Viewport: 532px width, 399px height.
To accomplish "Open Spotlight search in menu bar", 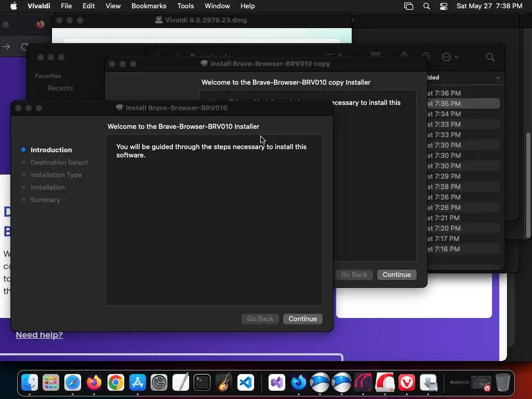I will click(x=427, y=6).
